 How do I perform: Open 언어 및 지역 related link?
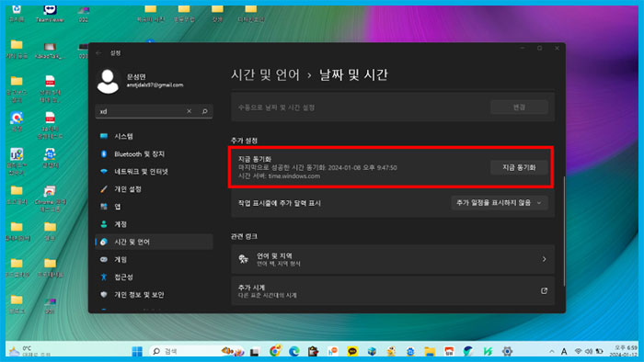click(393, 259)
